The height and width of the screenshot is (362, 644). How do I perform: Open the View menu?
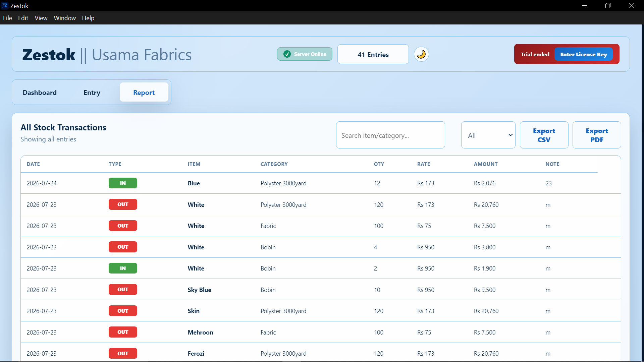pos(41,18)
